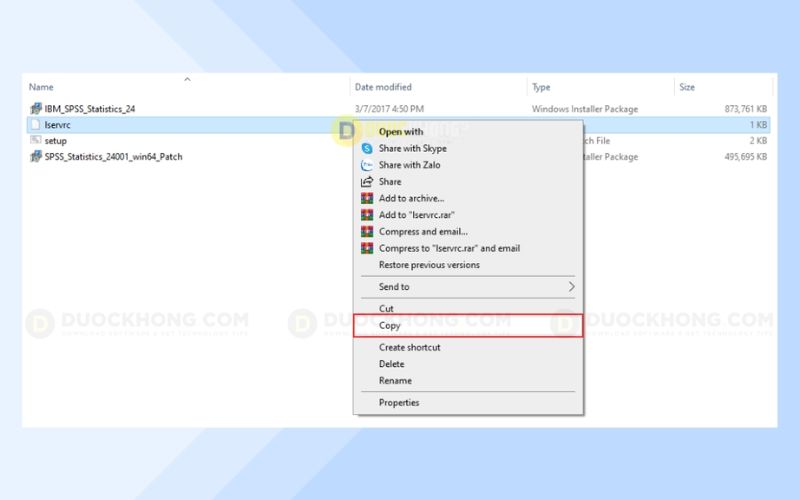This screenshot has width=800, height=500.
Task: Click the SPSS_Statistics_24001_win64_Patch installer icon
Action: [36, 156]
